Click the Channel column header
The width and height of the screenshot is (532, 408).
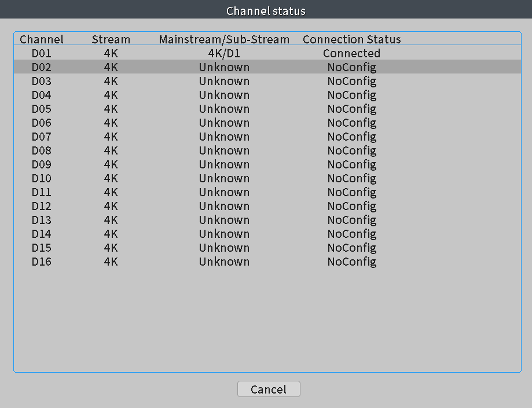(x=42, y=39)
